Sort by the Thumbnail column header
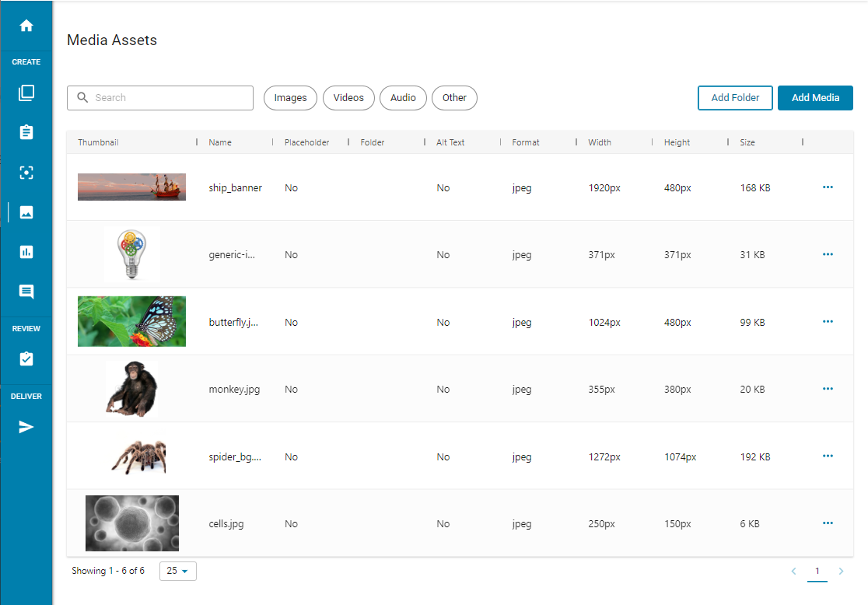The height and width of the screenshot is (605, 868). pyautogui.click(x=98, y=142)
